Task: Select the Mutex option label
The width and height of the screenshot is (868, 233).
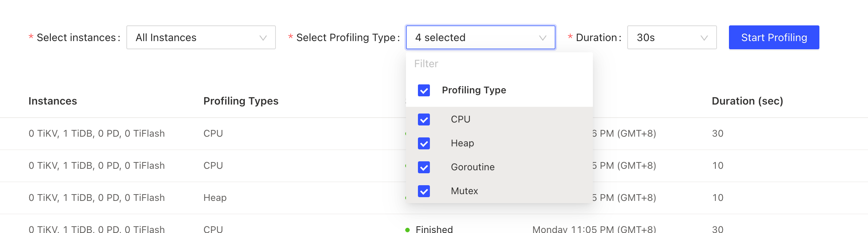Action: (464, 191)
